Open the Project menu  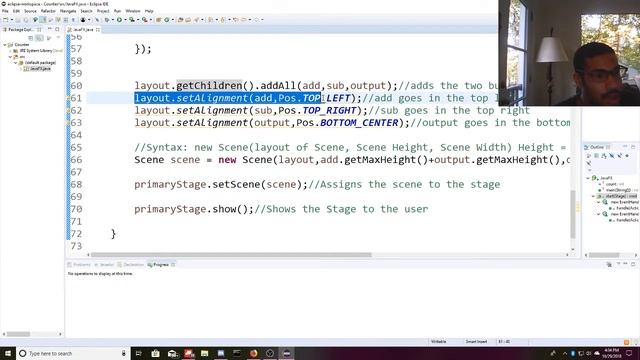tap(103, 11)
